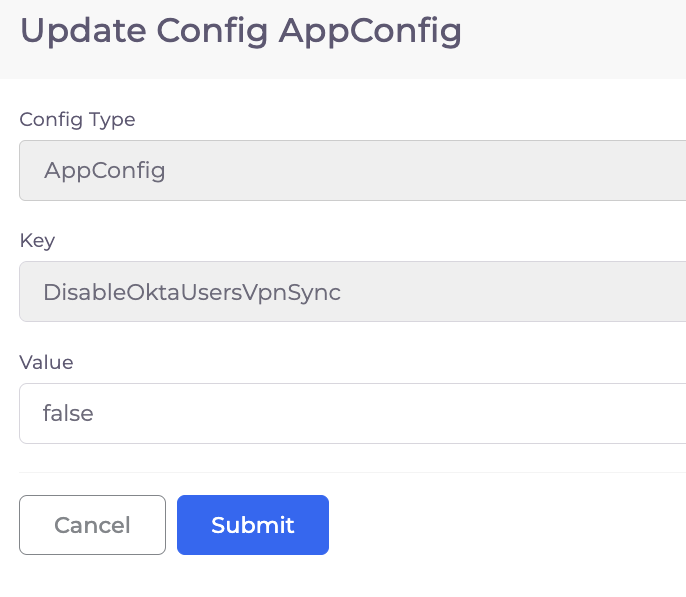
Task: Click the disabled Key field
Action: click(x=353, y=292)
